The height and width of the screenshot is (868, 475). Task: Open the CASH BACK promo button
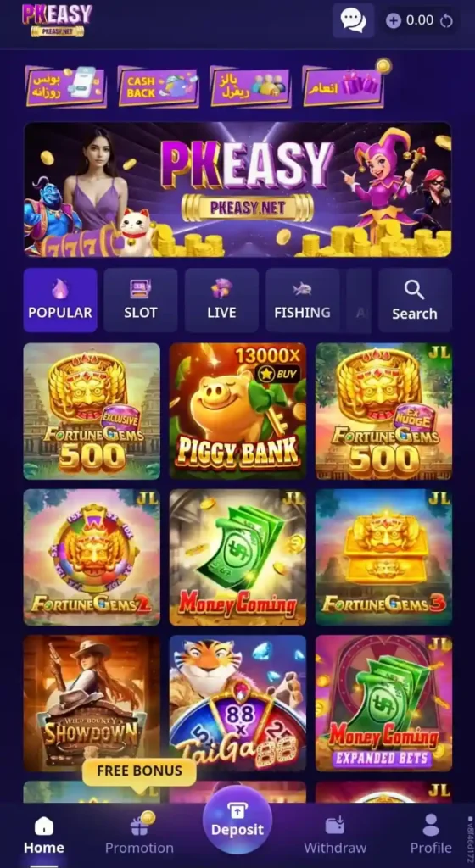(159, 87)
